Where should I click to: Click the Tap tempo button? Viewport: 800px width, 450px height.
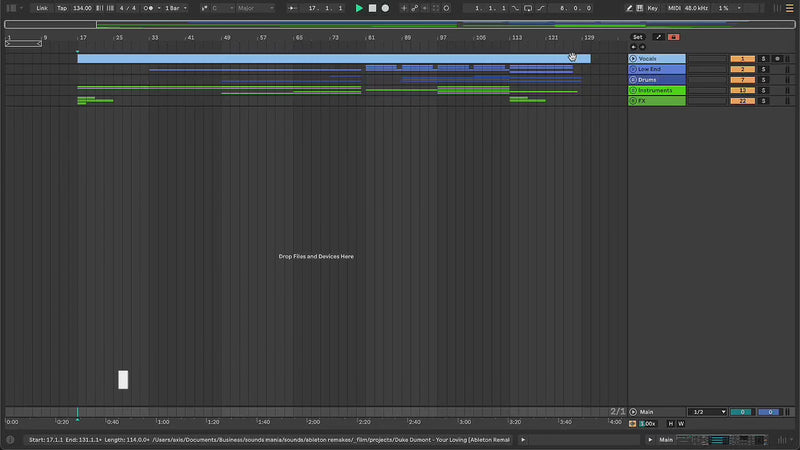pos(62,8)
